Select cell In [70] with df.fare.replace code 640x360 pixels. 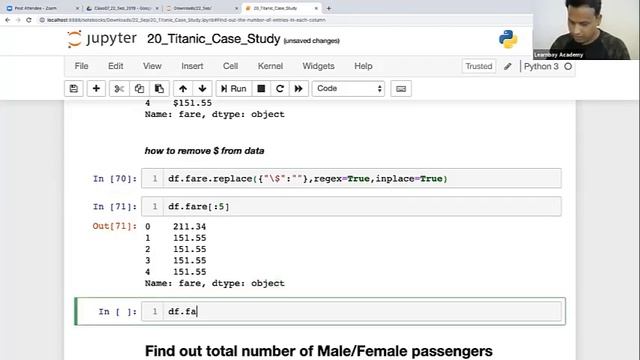pos(351,178)
